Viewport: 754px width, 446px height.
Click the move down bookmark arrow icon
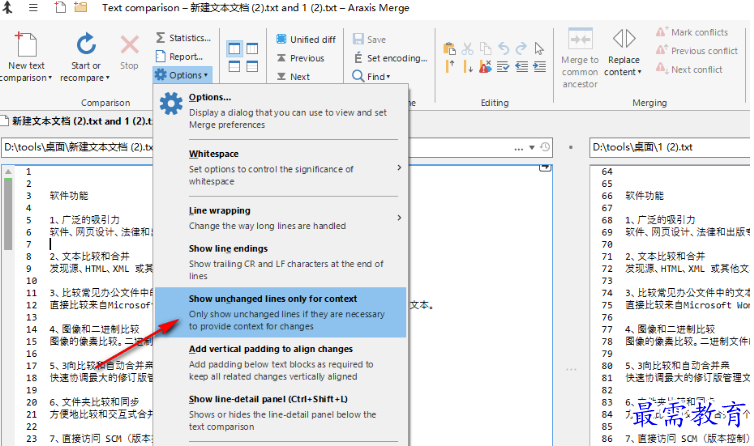pyautogui.click(x=467, y=66)
